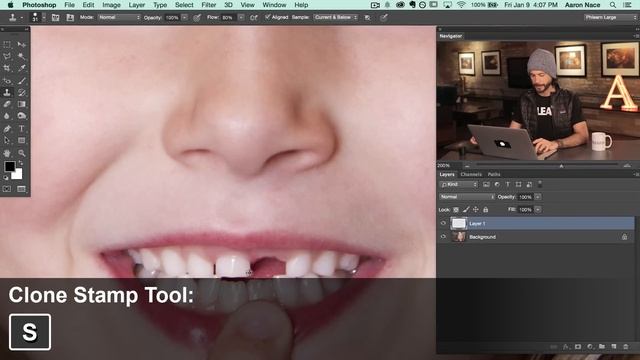Filter layers by smart object
The height and width of the screenshot is (360, 640).
pos(529,184)
